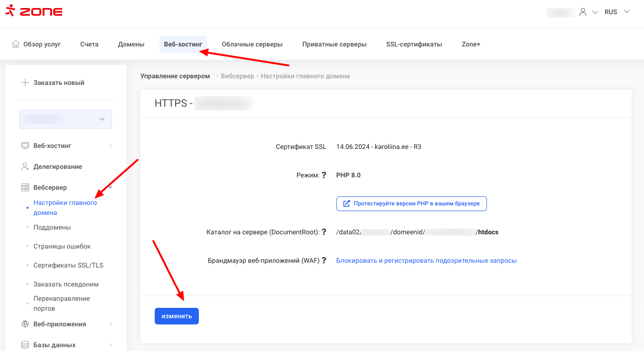644x351 pixels.
Task: Open the SSL-сертификаты tab
Action: coord(414,44)
